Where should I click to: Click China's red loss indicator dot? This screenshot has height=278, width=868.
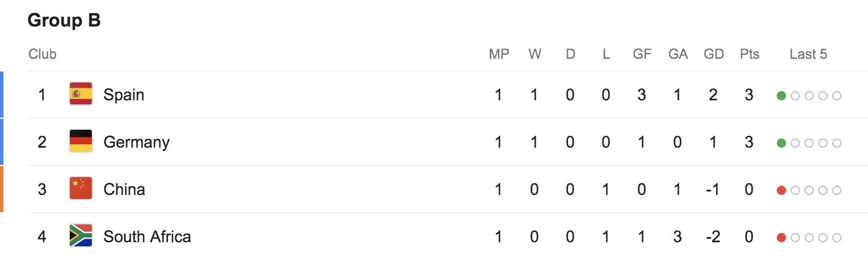click(x=781, y=190)
